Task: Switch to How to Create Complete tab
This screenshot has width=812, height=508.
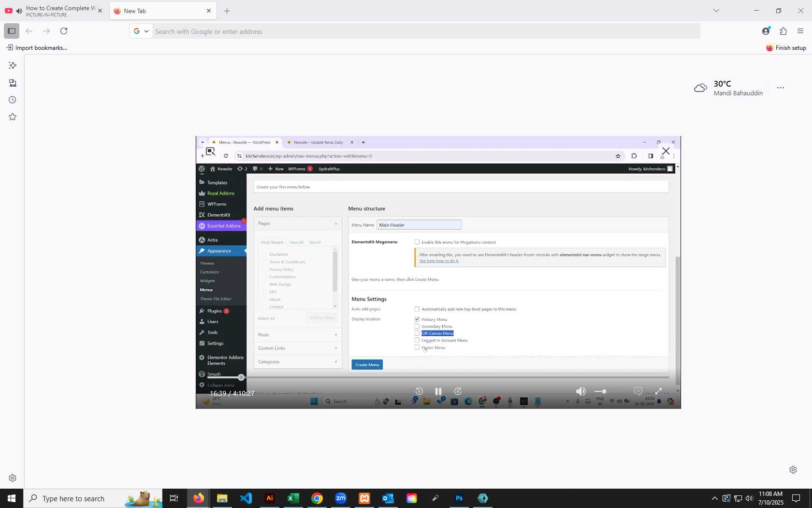Action: [x=54, y=11]
